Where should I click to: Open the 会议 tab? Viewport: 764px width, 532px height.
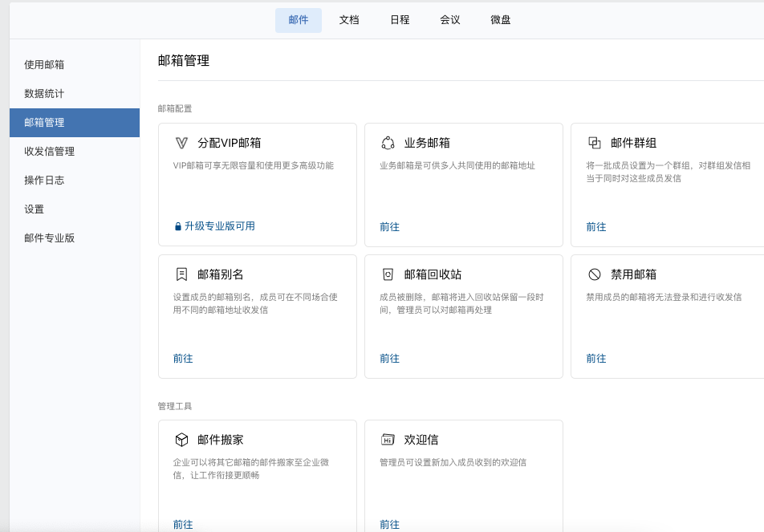click(x=450, y=20)
